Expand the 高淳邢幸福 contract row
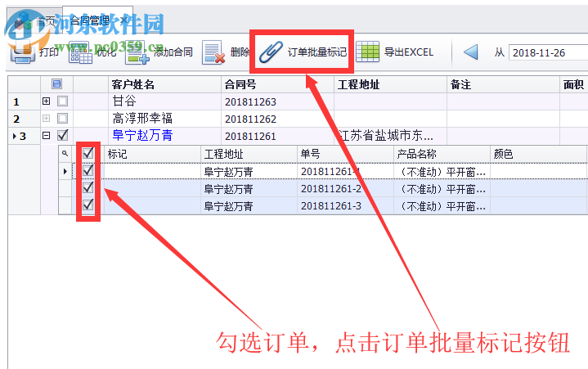Viewport: 588px width, 369px height. coord(46,119)
